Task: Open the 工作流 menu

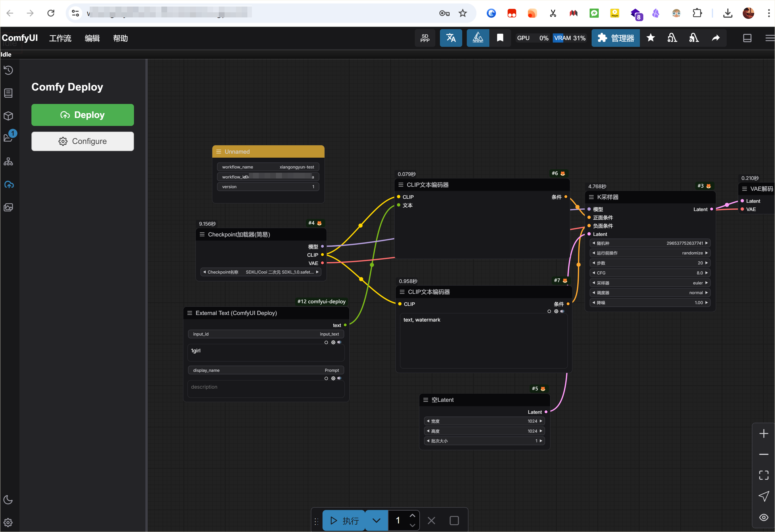Action: point(60,38)
